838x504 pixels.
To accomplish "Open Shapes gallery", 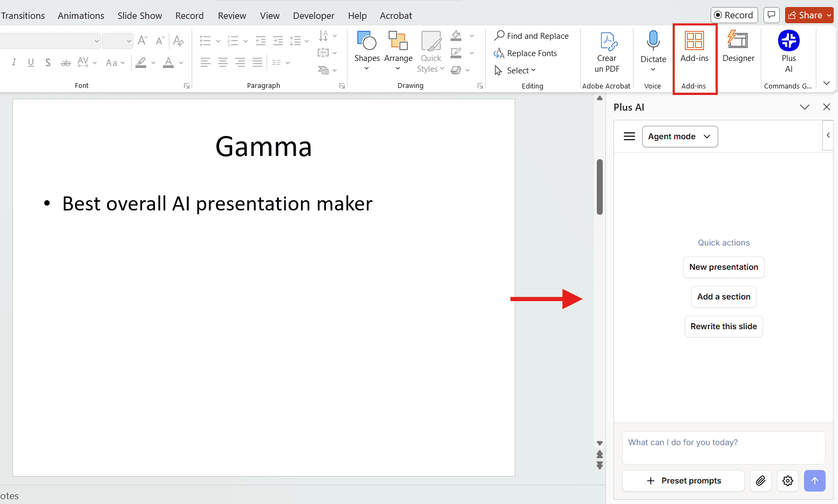I will click(367, 51).
